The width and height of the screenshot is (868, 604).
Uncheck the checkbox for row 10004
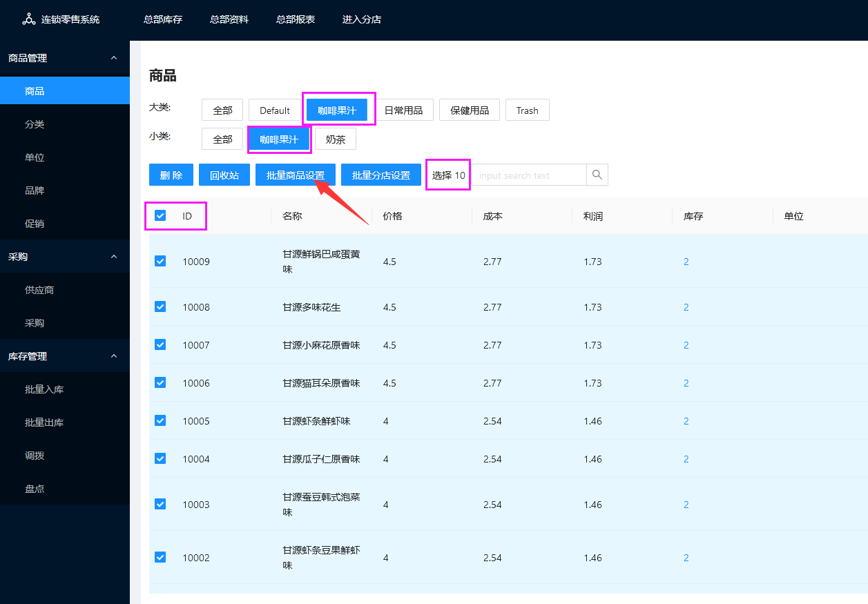(160, 458)
